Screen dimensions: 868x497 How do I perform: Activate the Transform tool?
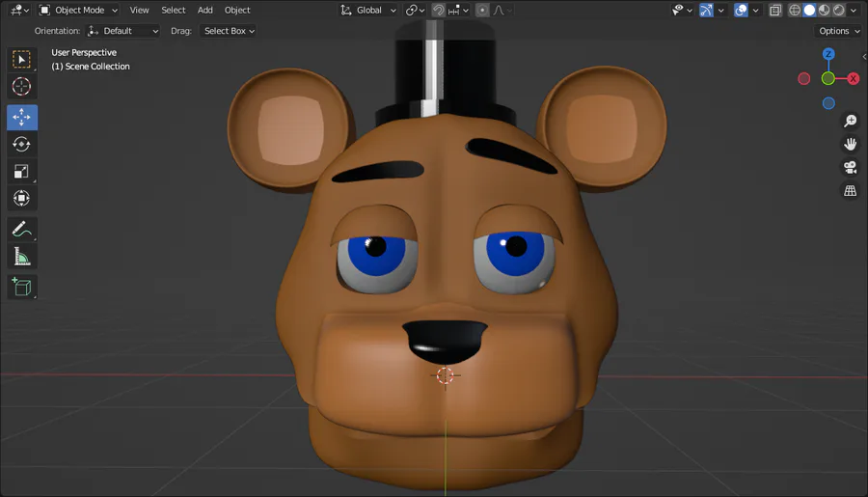[x=22, y=199]
